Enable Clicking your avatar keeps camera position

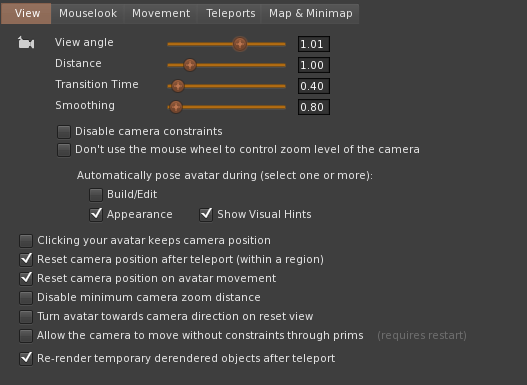click(26, 241)
